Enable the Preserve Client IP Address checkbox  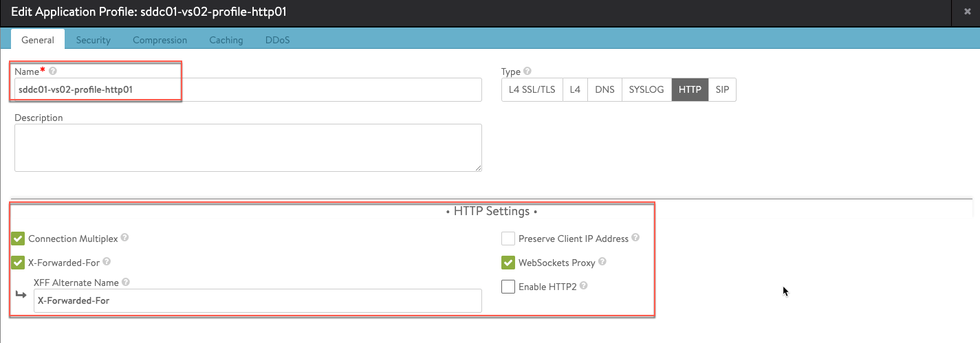(508, 239)
